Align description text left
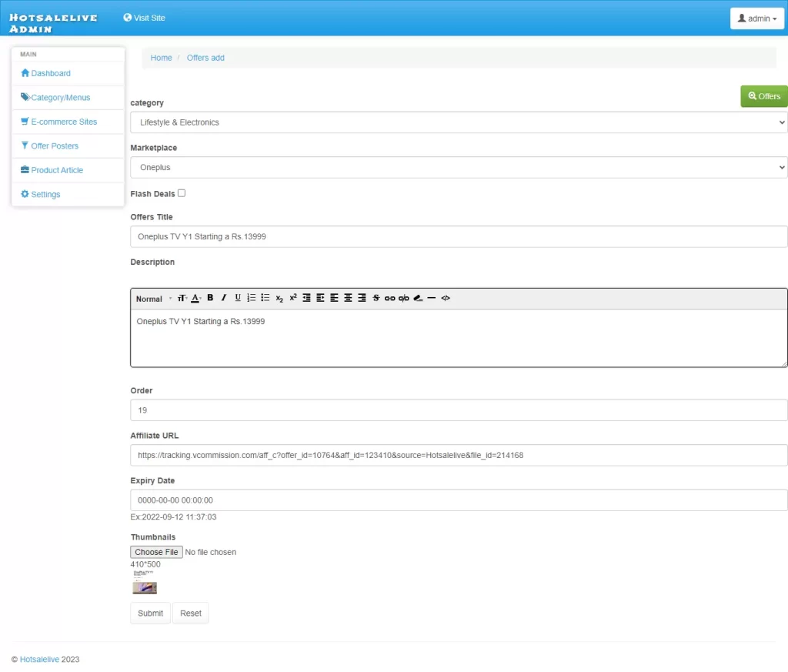The height and width of the screenshot is (672, 788). pyautogui.click(x=334, y=298)
